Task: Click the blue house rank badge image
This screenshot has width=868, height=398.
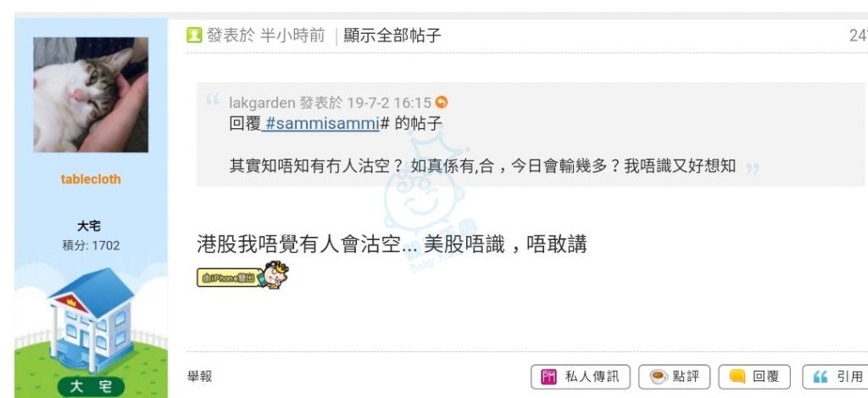Action: [x=92, y=321]
